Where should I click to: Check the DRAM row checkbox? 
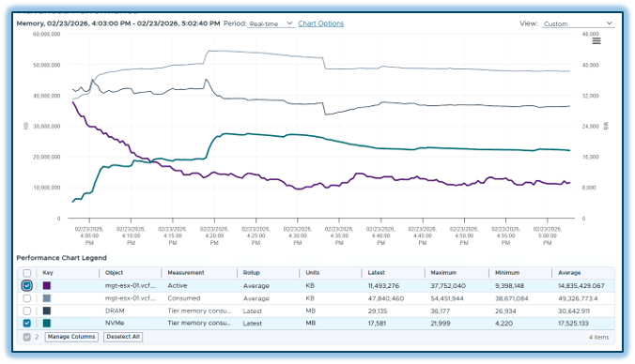tap(26, 311)
